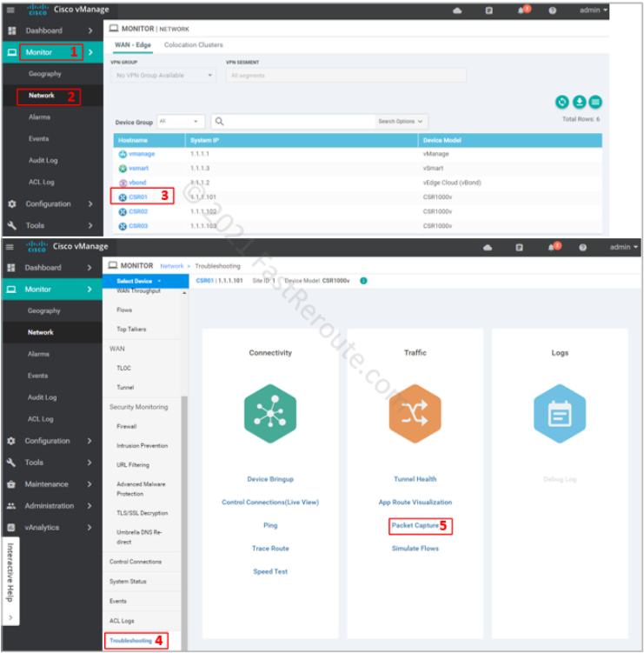The height and width of the screenshot is (653, 644).
Task: Click the vmanage device icon in the Hostname column
Action: pyautogui.click(x=123, y=154)
